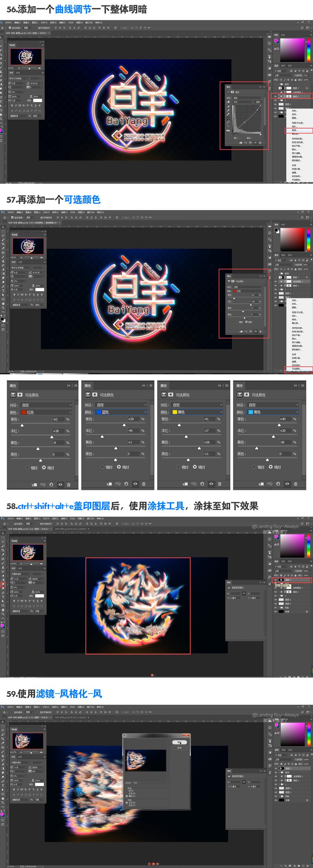Open 预设 preset dropdown in enlarged Reds (红色) panel
This screenshot has height=868, width=313.
(x=46, y=405)
